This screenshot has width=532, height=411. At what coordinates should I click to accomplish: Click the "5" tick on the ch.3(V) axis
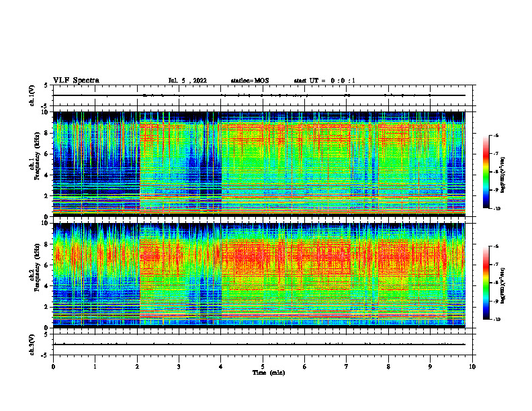click(x=47, y=334)
